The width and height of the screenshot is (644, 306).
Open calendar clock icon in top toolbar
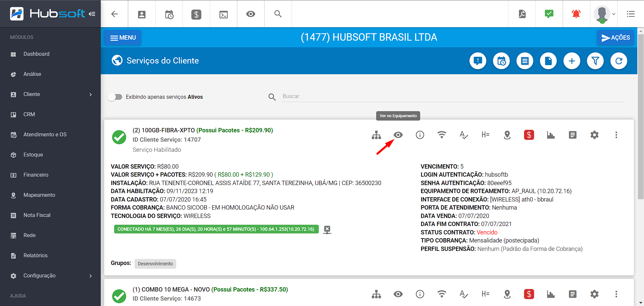coord(169,14)
